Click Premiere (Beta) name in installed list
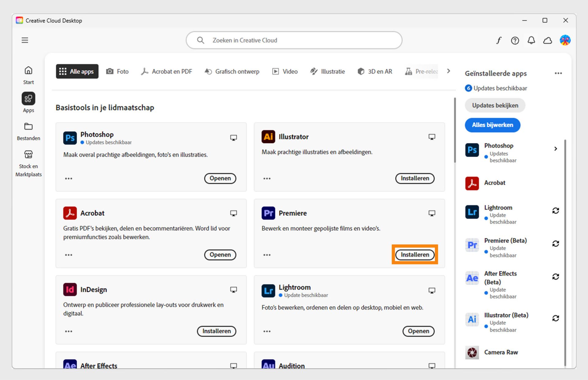Viewport: 588px width, 380px height. 505,241
